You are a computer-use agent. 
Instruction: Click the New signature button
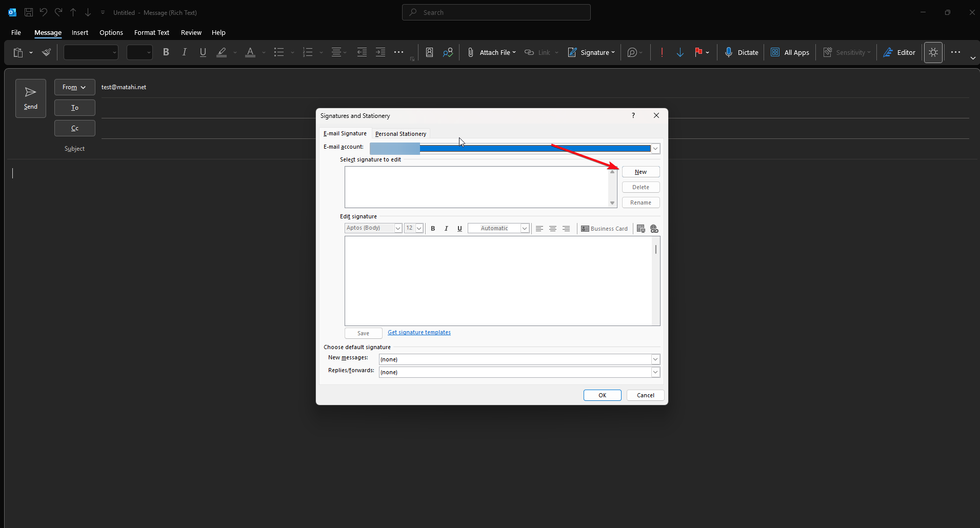(641, 172)
